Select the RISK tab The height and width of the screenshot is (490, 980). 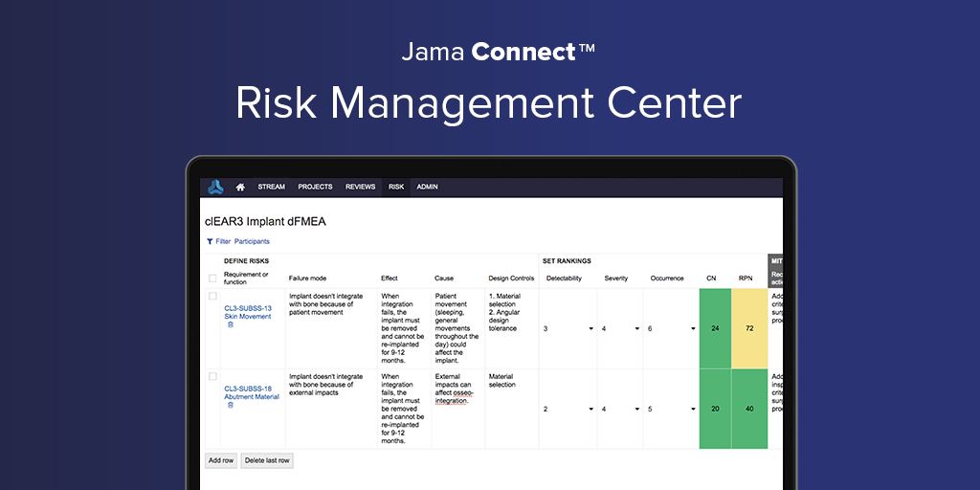396,187
